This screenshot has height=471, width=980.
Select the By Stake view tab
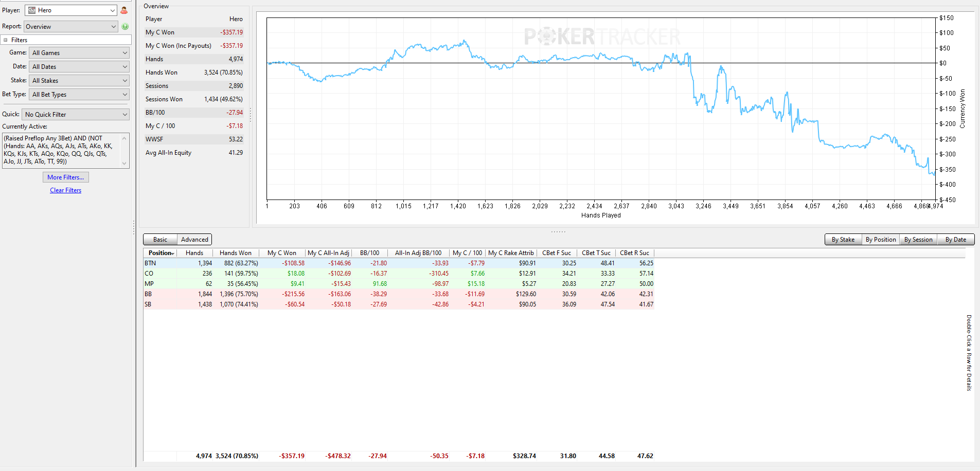843,240
